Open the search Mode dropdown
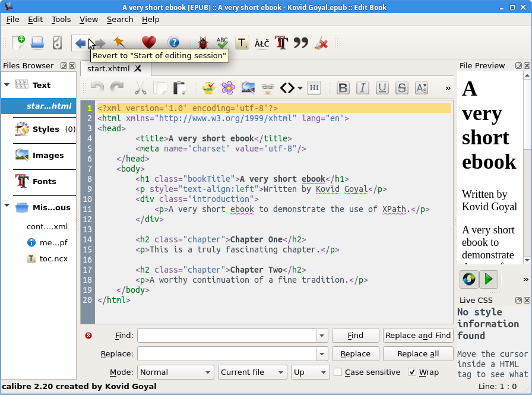Screen dimensions: 532x395 pos(176,372)
